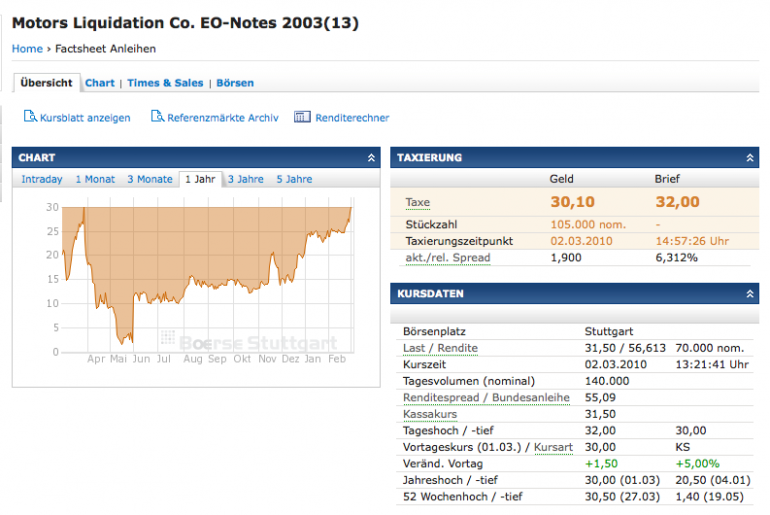Image resolution: width=770 pixels, height=515 pixels.
Task: Collapse the CHART panel
Action: tap(371, 158)
